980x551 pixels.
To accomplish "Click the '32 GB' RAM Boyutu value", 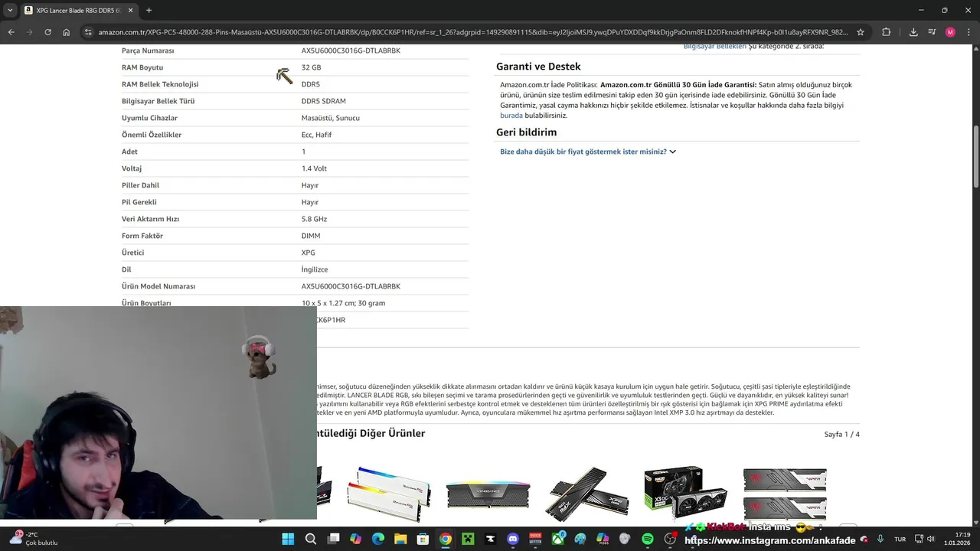I will pos(311,67).
